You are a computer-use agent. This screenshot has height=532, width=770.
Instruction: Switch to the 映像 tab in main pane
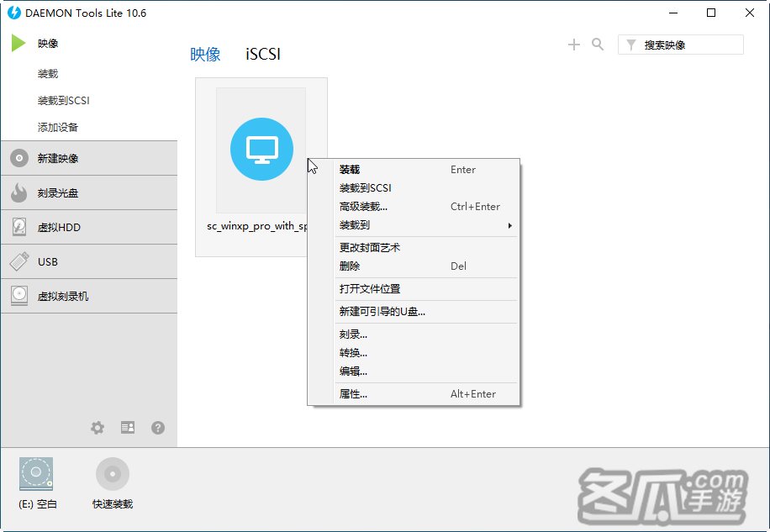[205, 54]
